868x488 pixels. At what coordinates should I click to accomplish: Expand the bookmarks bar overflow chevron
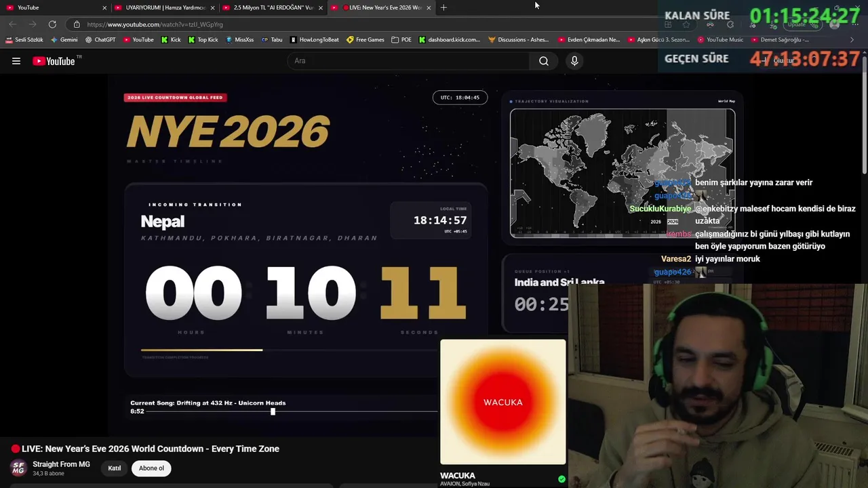[852, 40]
